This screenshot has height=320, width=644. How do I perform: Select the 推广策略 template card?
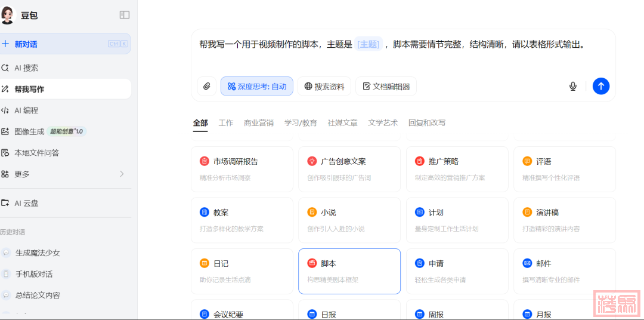click(457, 169)
